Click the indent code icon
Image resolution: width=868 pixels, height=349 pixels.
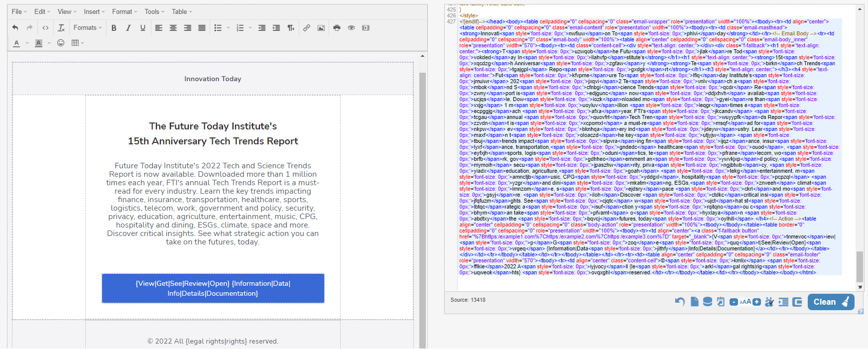783,302
